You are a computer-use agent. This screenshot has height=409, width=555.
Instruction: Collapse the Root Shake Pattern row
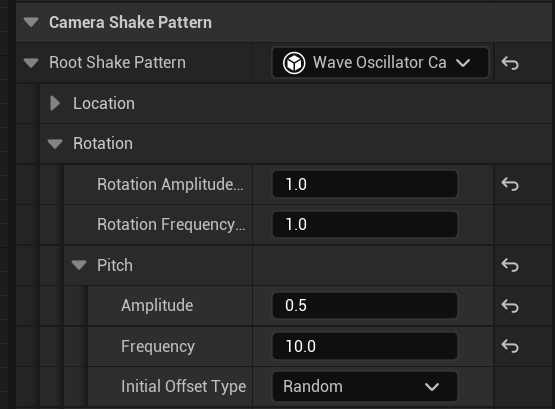[31, 63]
